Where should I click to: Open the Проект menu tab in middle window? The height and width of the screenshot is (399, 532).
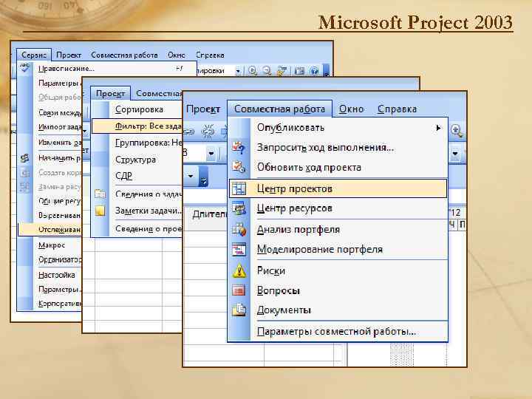[x=111, y=93]
